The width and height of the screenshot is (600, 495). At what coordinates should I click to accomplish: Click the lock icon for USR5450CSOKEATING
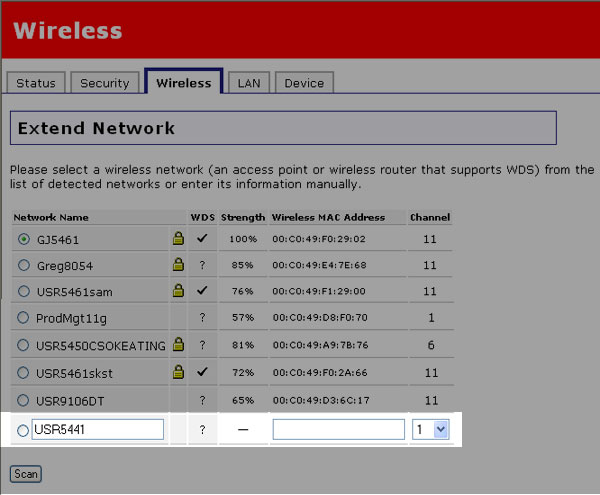coord(178,344)
